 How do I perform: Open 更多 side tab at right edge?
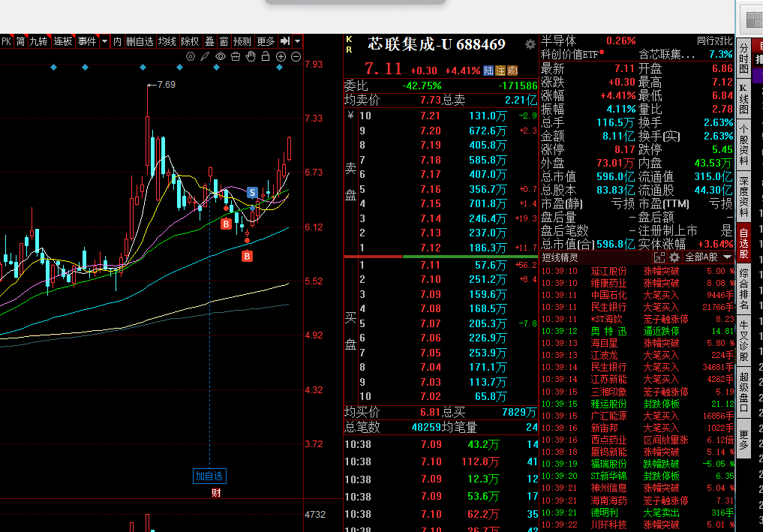coord(744,439)
